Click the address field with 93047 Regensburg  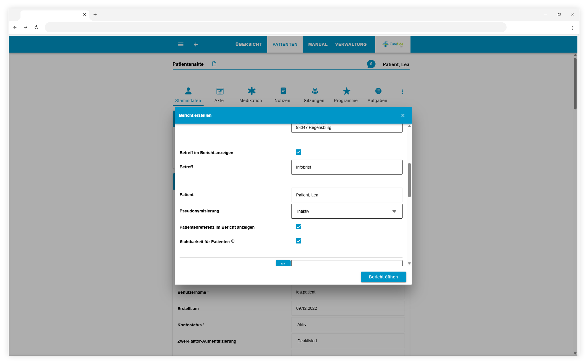(x=347, y=128)
